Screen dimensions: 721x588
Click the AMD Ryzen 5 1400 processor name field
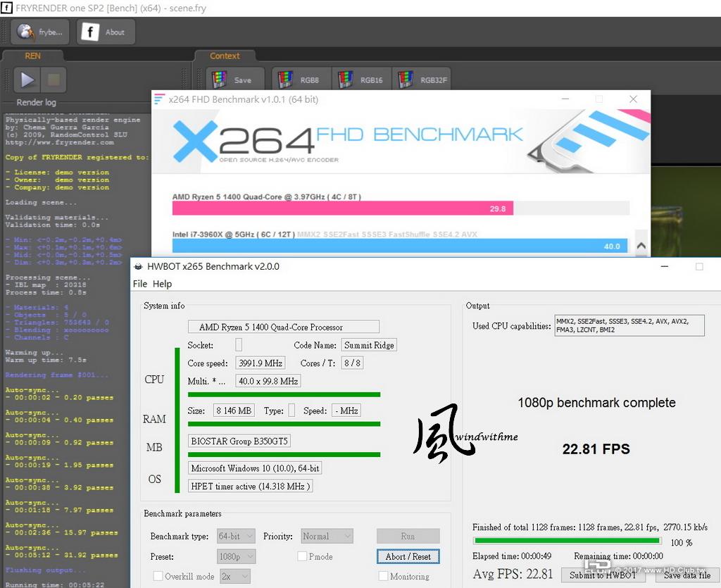click(x=284, y=327)
